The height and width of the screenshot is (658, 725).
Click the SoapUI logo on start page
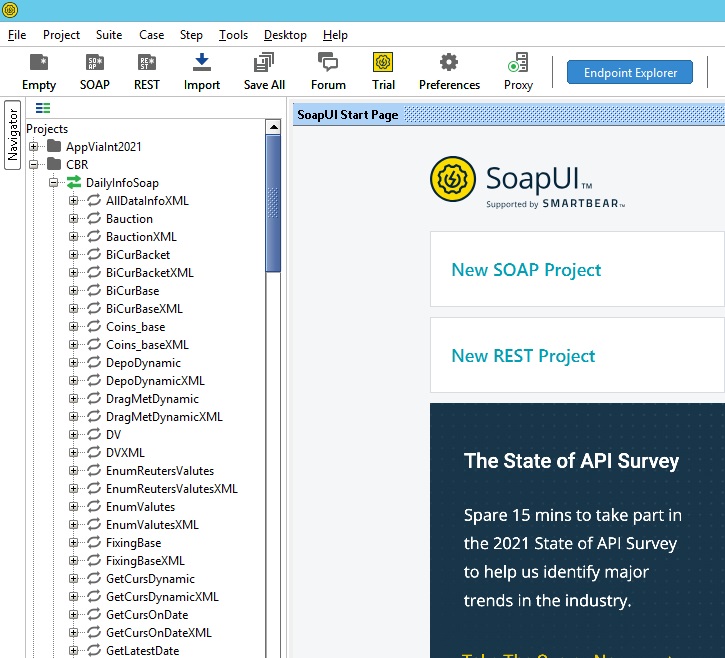[453, 179]
